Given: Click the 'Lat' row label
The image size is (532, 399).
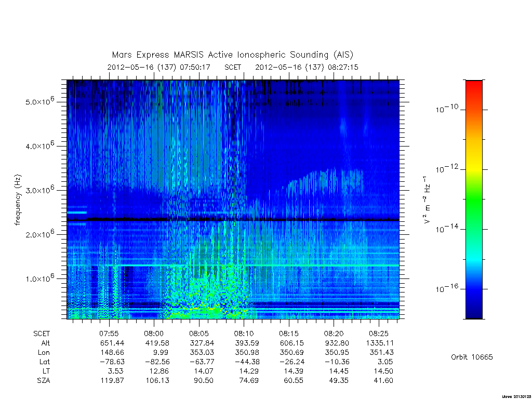Looking at the screenshot, I should (x=45, y=362).
